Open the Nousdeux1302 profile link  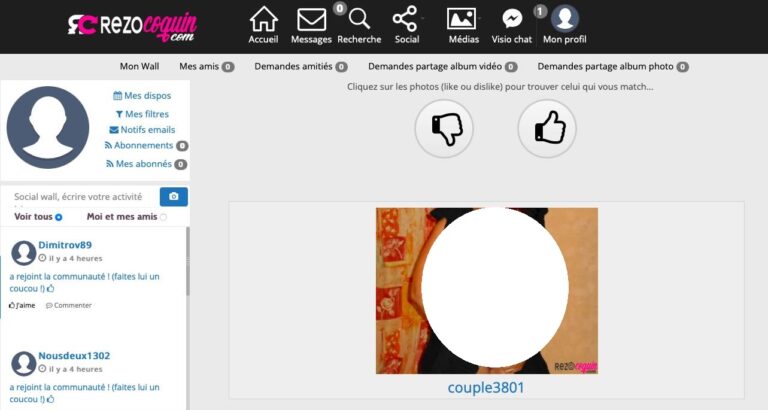[74, 356]
